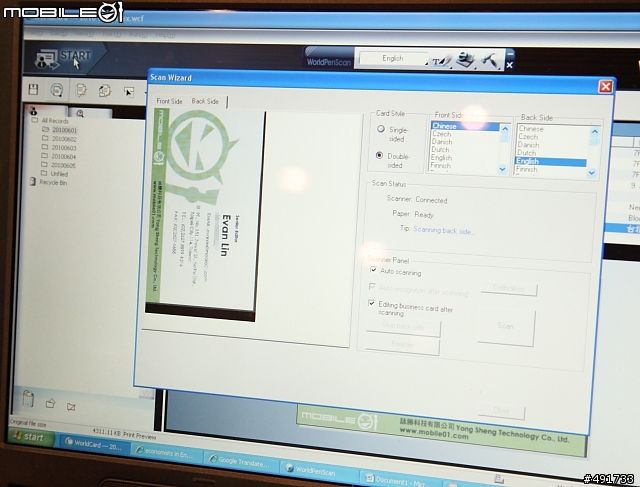
Task: Click the Windows start button
Action: (x=31, y=437)
